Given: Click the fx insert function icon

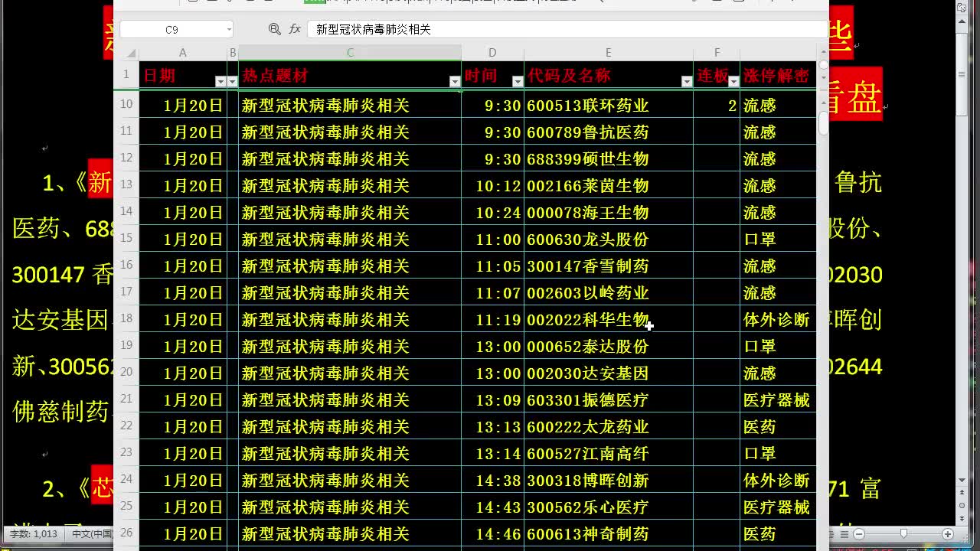Looking at the screenshot, I should pyautogui.click(x=295, y=29).
